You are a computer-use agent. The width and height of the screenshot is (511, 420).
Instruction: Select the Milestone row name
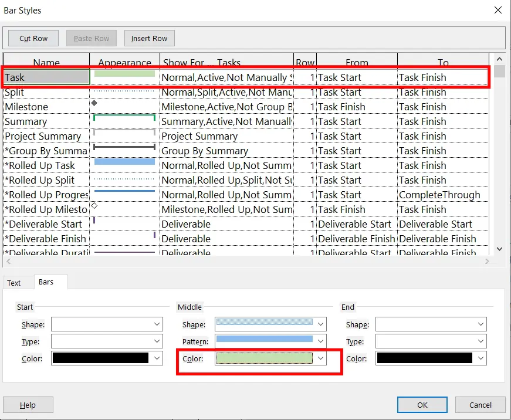[x=46, y=107]
